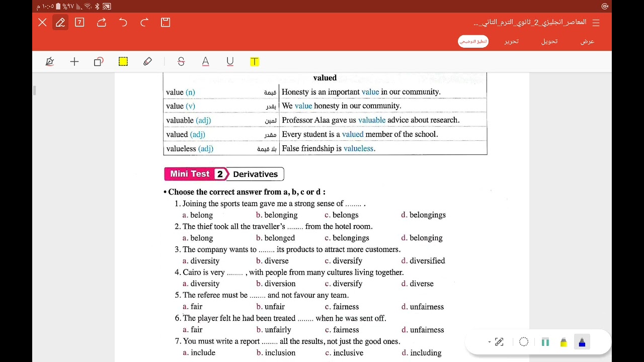Viewport: 644px width, 362px height.
Task: Tap question 3 option b. diverse
Action: pyautogui.click(x=272, y=260)
